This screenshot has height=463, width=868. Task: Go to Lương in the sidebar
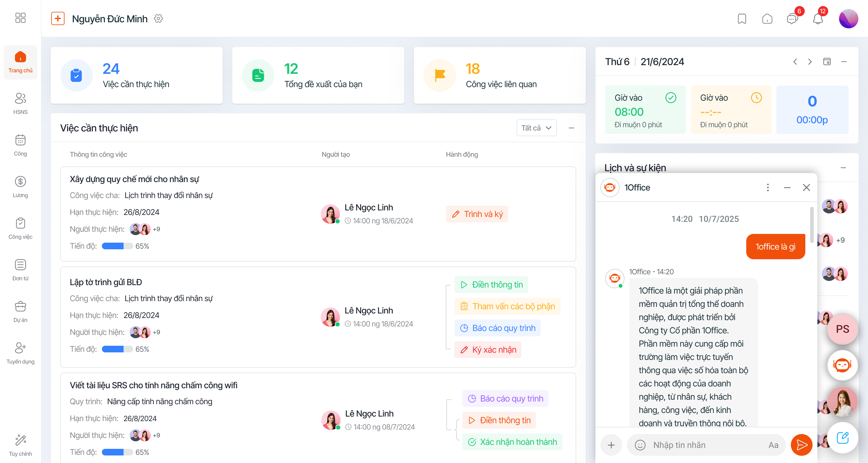tap(20, 187)
